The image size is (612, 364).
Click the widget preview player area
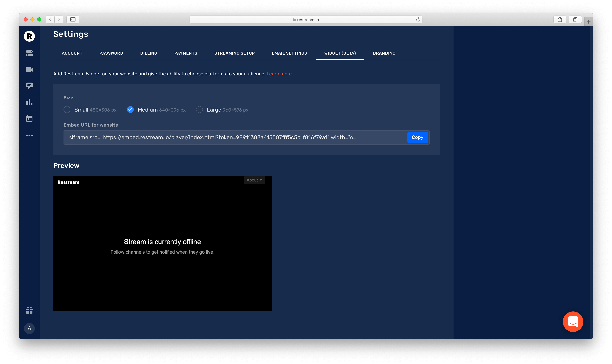pyautogui.click(x=162, y=244)
